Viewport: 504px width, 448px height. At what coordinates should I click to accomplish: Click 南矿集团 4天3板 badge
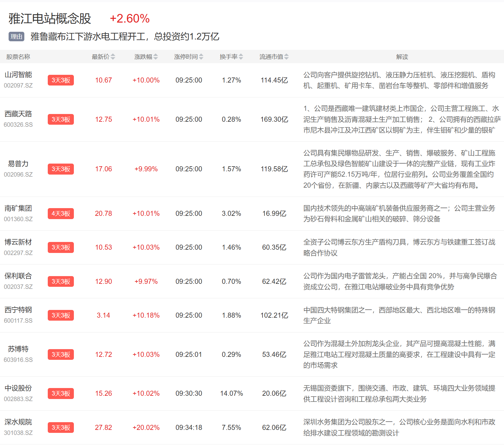pyautogui.click(x=61, y=213)
